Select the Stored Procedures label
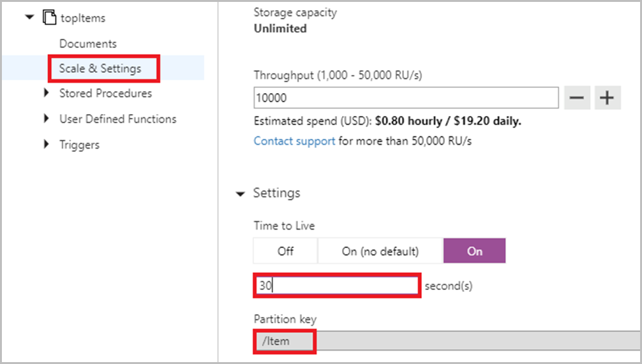The height and width of the screenshot is (364, 642). (x=105, y=93)
